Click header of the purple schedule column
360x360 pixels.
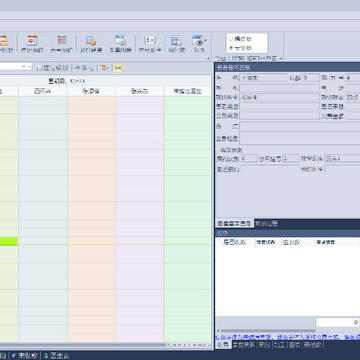[140, 91]
